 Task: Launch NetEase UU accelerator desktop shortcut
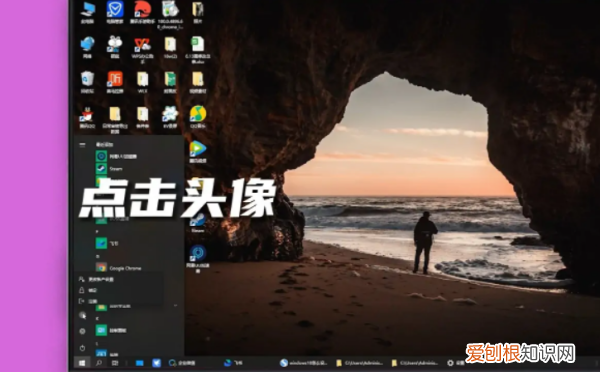point(198,258)
